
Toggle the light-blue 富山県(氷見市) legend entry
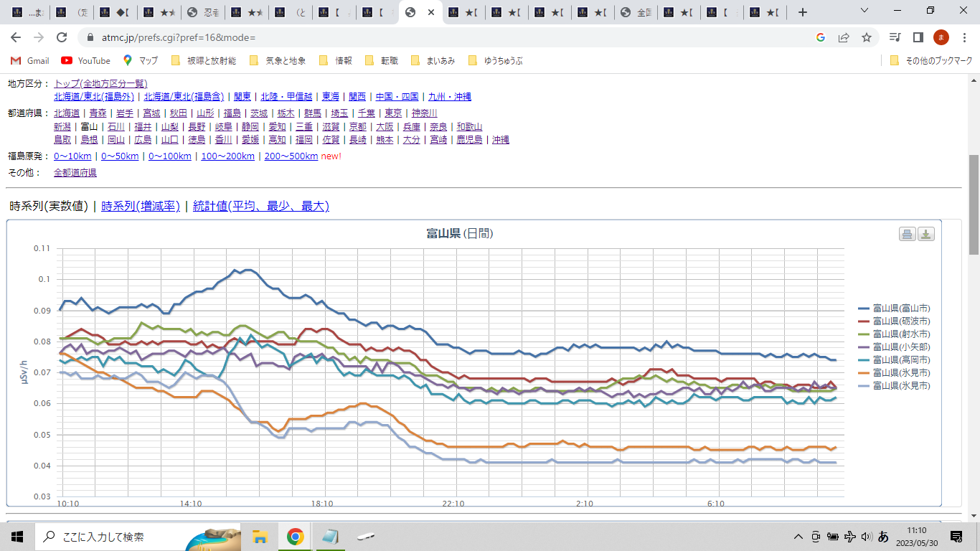pyautogui.click(x=894, y=385)
